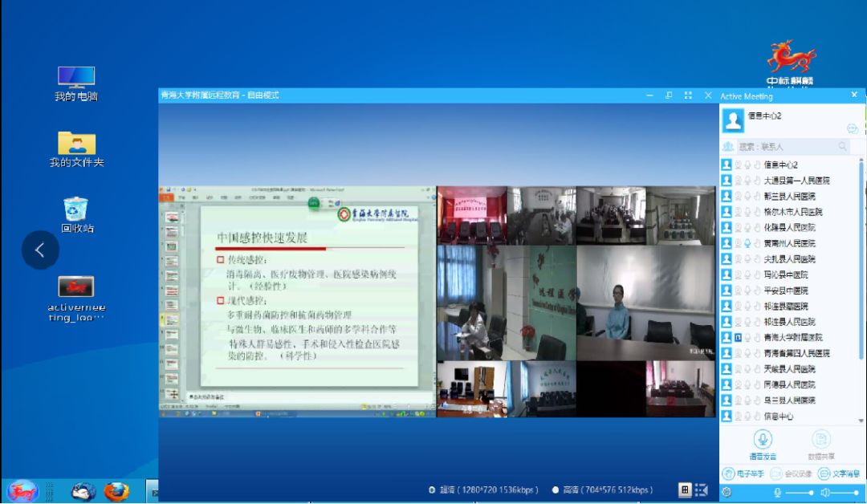Expand the screen split layout selector
This screenshot has width=867, height=504.
point(702,490)
